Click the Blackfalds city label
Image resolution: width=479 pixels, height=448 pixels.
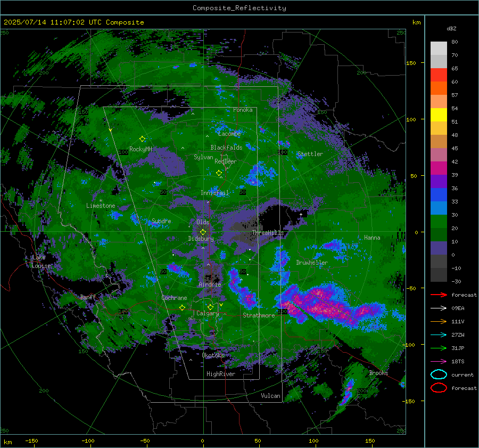[226, 148]
